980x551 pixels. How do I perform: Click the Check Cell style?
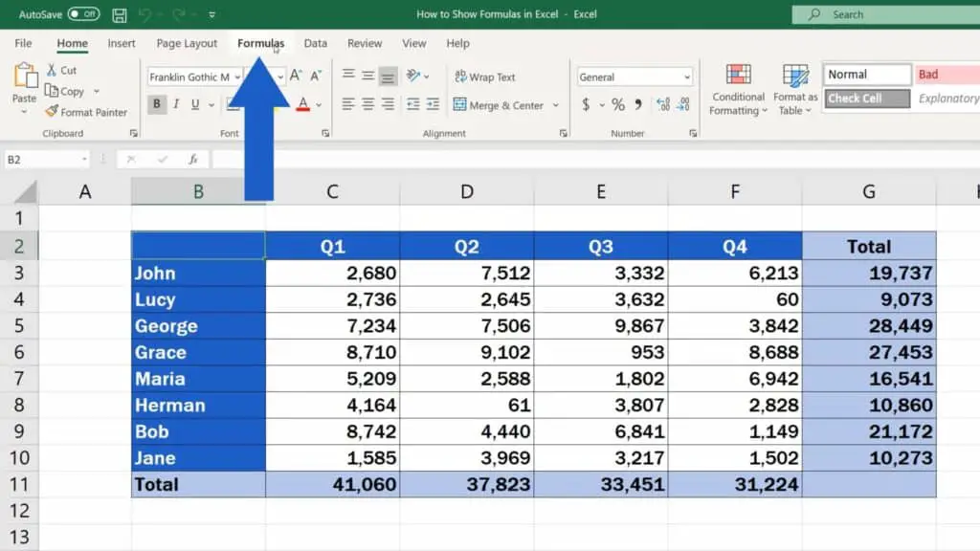866,98
